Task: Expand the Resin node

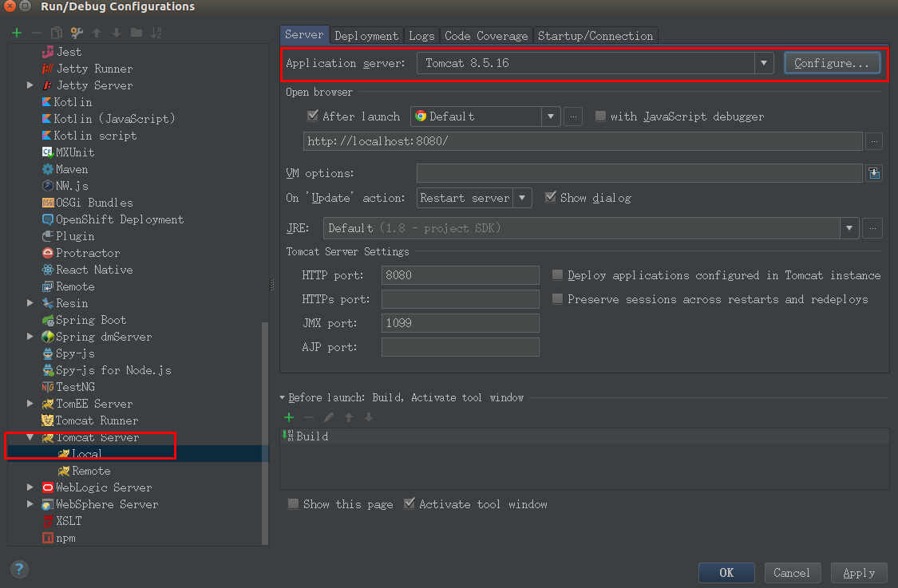Action: coord(30,303)
